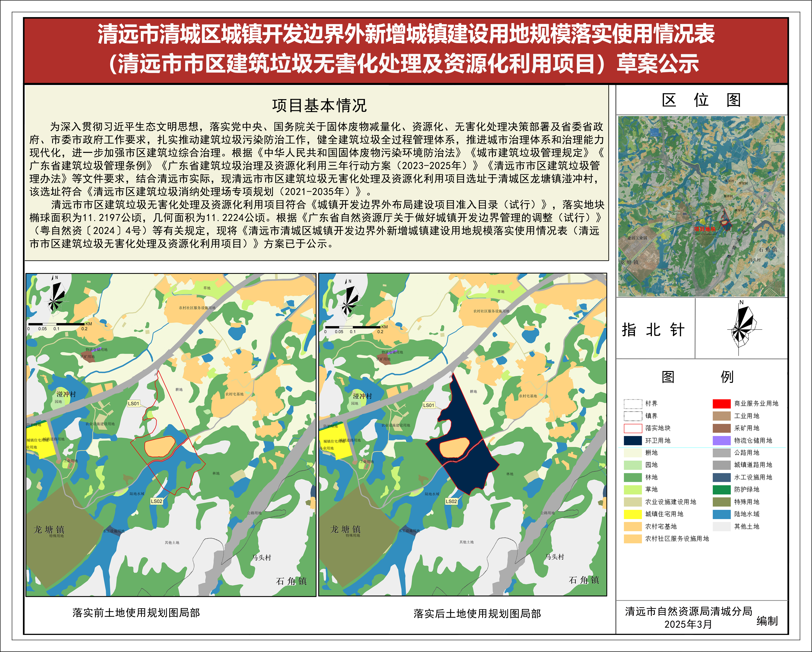Select the olive 特殊用地 legend swatch
The width and height of the screenshot is (812, 652).
[x=722, y=502]
